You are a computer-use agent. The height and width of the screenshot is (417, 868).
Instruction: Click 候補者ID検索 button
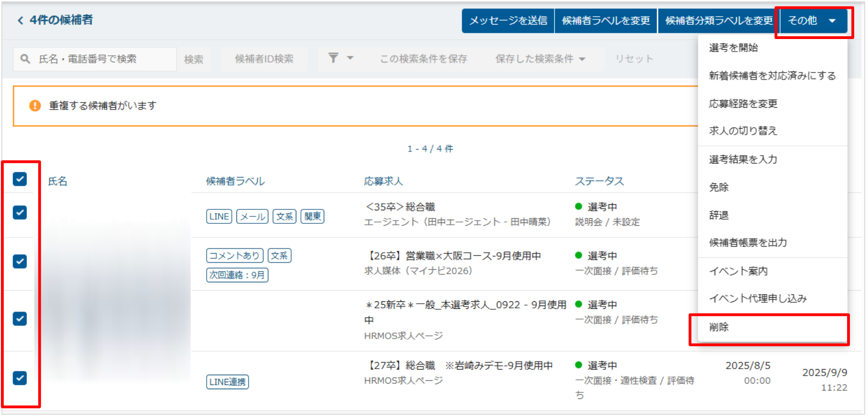point(264,59)
